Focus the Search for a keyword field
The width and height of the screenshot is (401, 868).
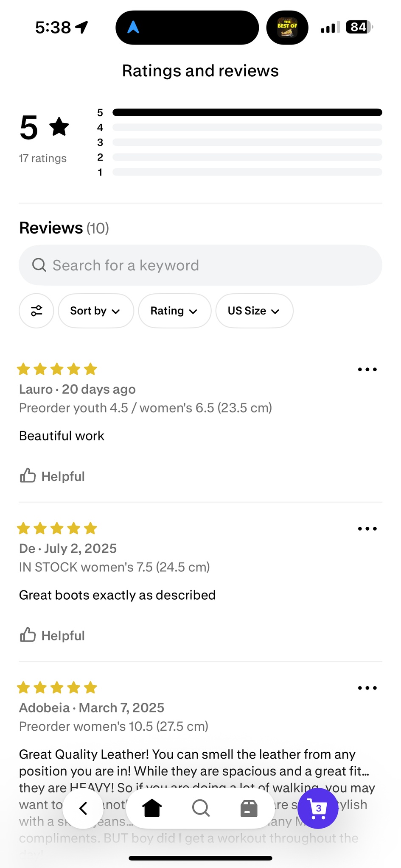point(200,265)
